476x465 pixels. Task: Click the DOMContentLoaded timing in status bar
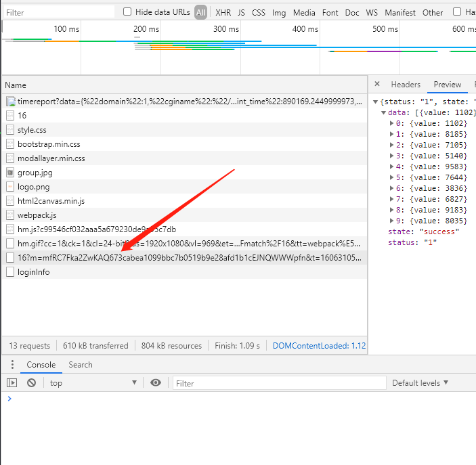tap(320, 346)
